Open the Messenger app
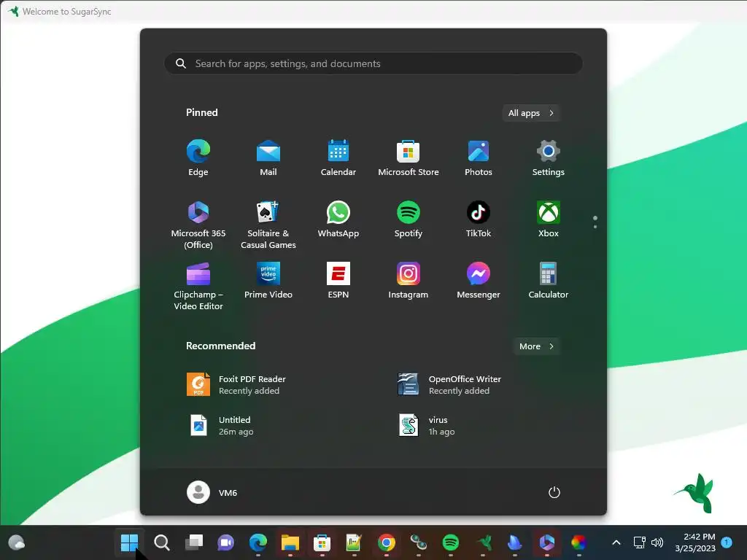Viewport: 747px width, 560px height. (x=479, y=281)
